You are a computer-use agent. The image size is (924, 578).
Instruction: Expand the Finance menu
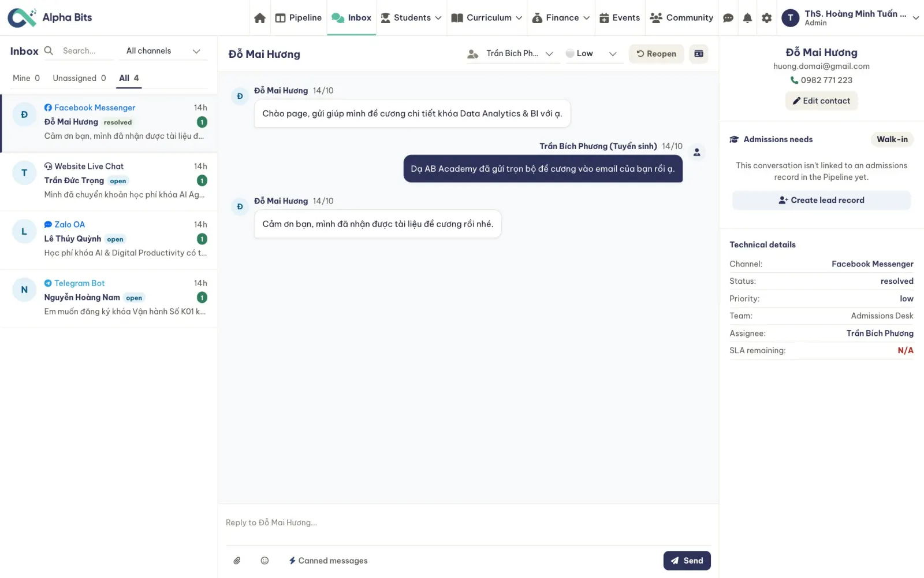pyautogui.click(x=561, y=18)
